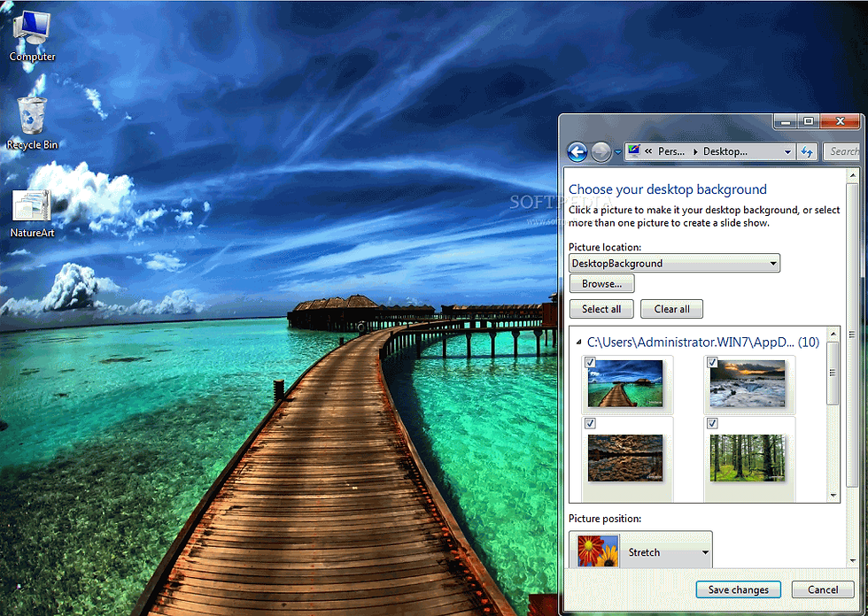Click Save changes

[x=738, y=589]
